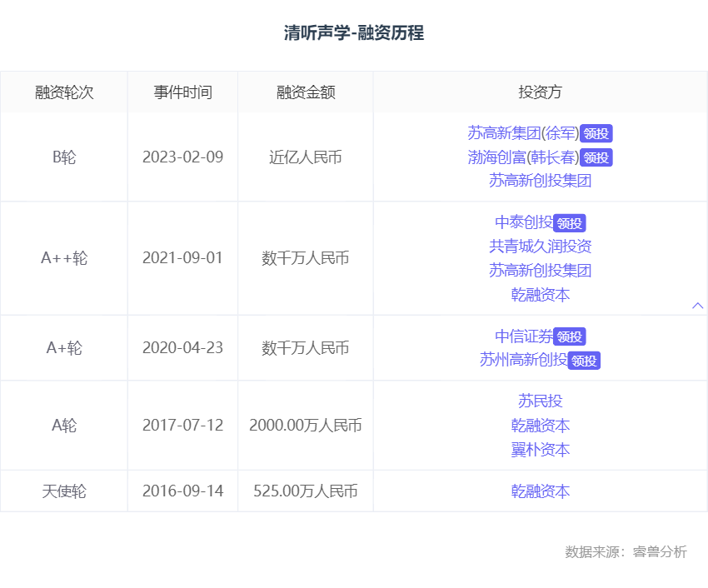Click the amount 2000.00万人民币

306,426
